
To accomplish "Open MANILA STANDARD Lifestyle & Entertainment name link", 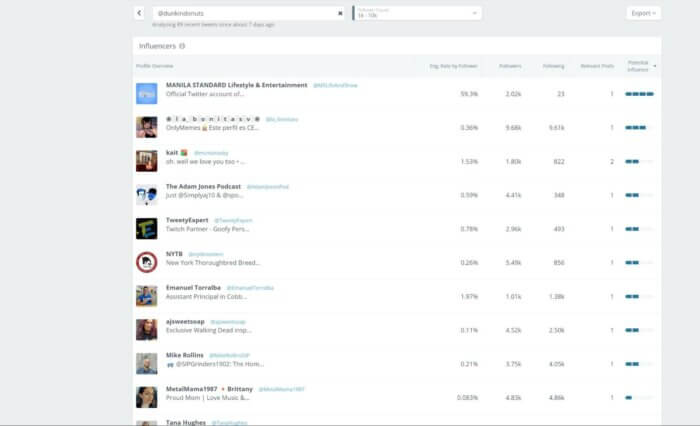I will point(237,85).
